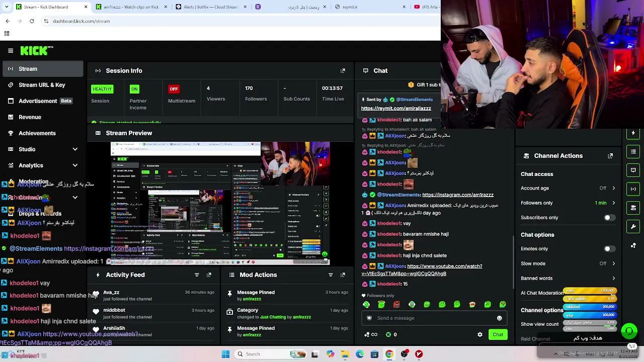Open the Advertisement Beta page
The height and width of the screenshot is (362, 644).
(43, 101)
